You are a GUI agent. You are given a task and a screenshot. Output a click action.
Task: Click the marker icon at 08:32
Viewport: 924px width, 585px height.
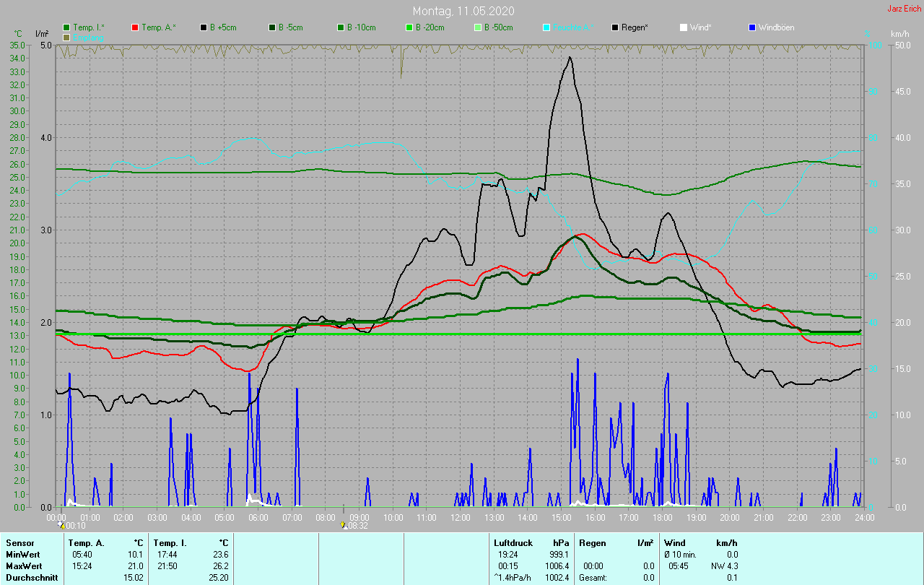point(344,526)
